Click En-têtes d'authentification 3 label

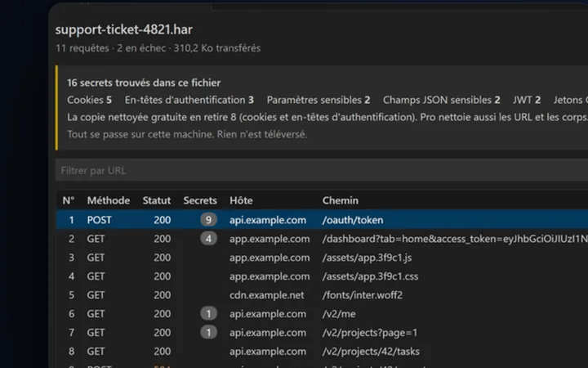tap(189, 100)
